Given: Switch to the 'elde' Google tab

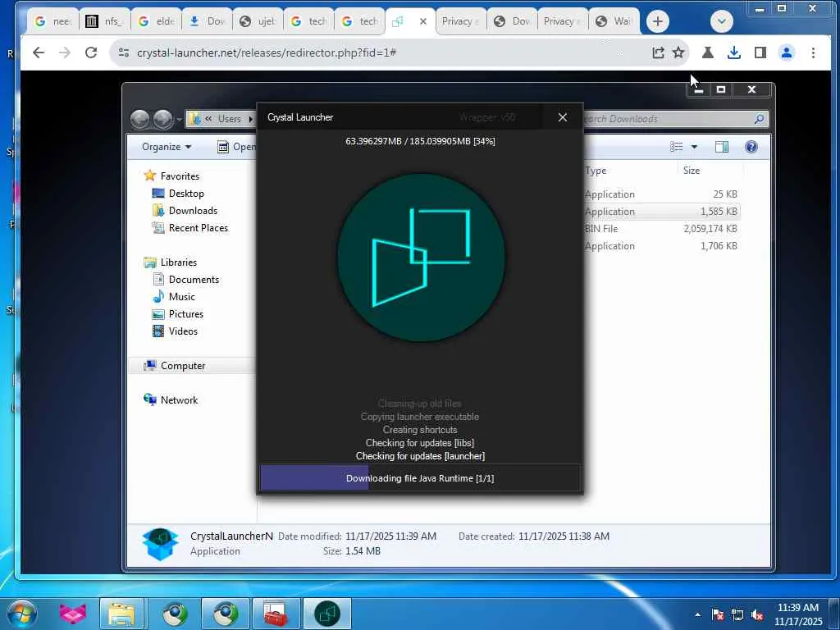Looking at the screenshot, I should coord(155,21).
